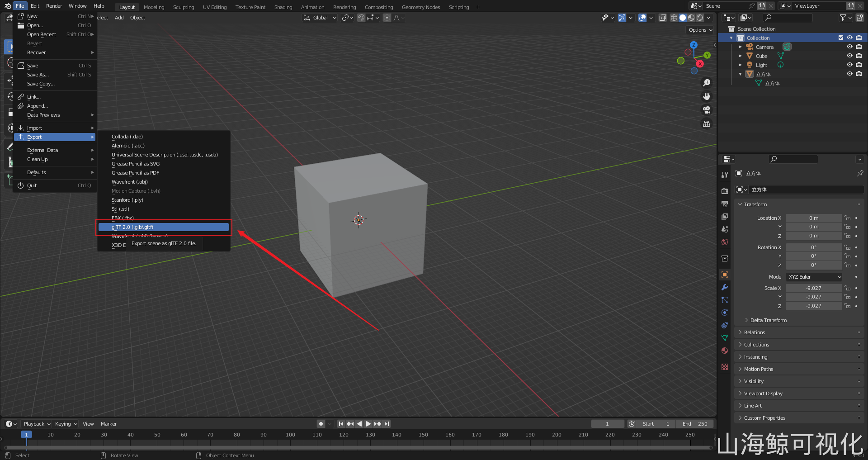Click the current frame number field
The width and height of the screenshot is (868, 460).
point(607,424)
